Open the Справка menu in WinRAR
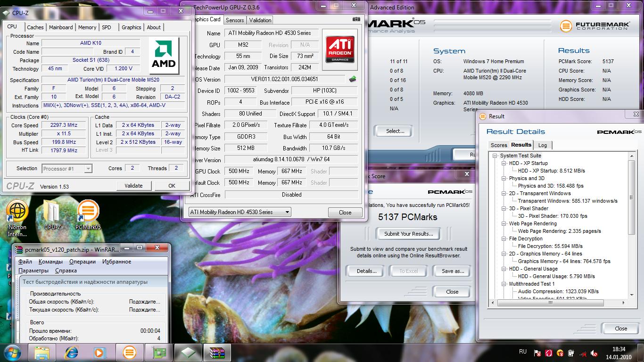644x362 pixels. point(66,271)
